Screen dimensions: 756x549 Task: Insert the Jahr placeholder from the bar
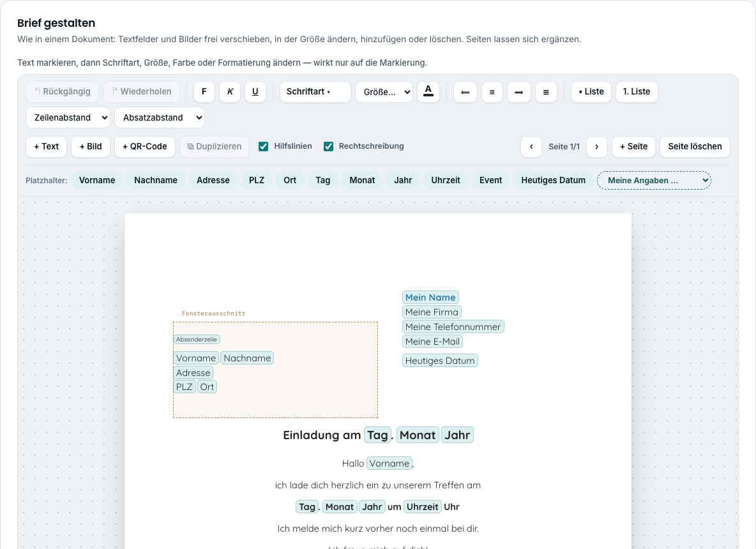(x=403, y=180)
